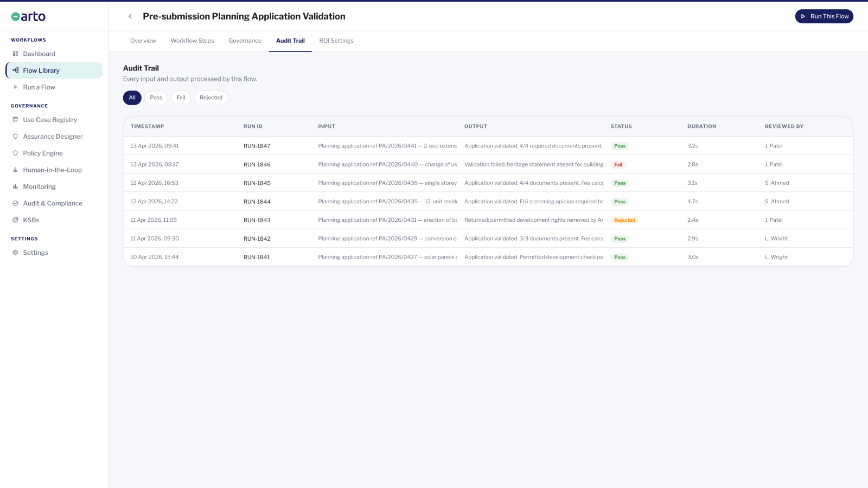Click timestamp 10 Apr 2026, 15:44
Image resolution: width=868 pixels, height=488 pixels.
coord(155,257)
